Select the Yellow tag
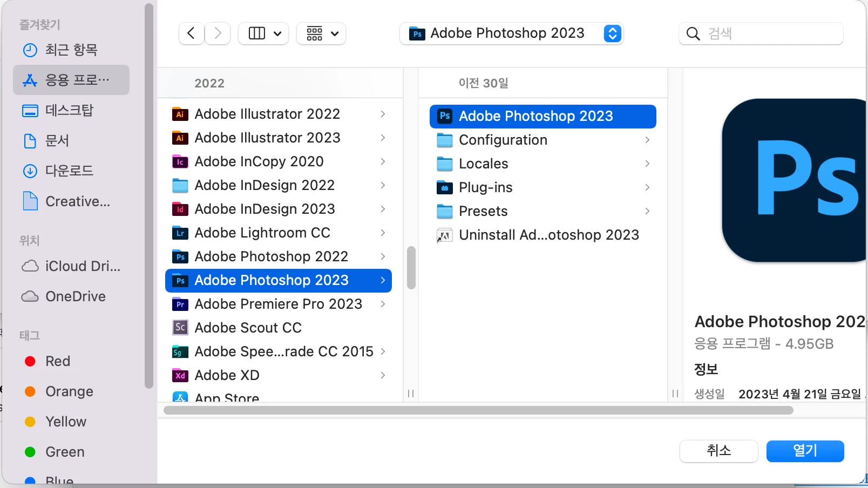 pos(71,422)
